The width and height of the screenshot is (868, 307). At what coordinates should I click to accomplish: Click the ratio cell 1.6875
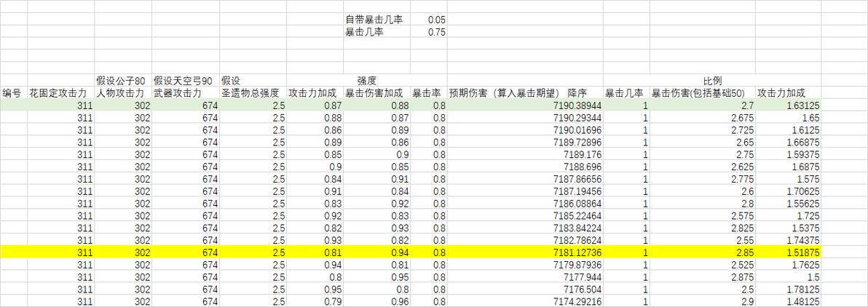[789, 167]
